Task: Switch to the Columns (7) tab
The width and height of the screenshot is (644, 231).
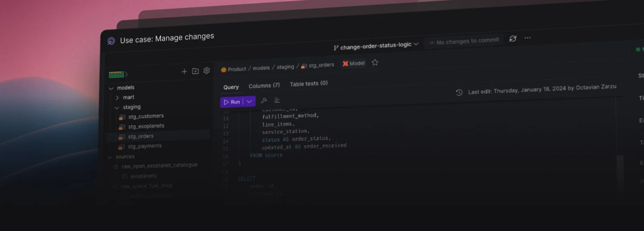Action: pyautogui.click(x=264, y=86)
